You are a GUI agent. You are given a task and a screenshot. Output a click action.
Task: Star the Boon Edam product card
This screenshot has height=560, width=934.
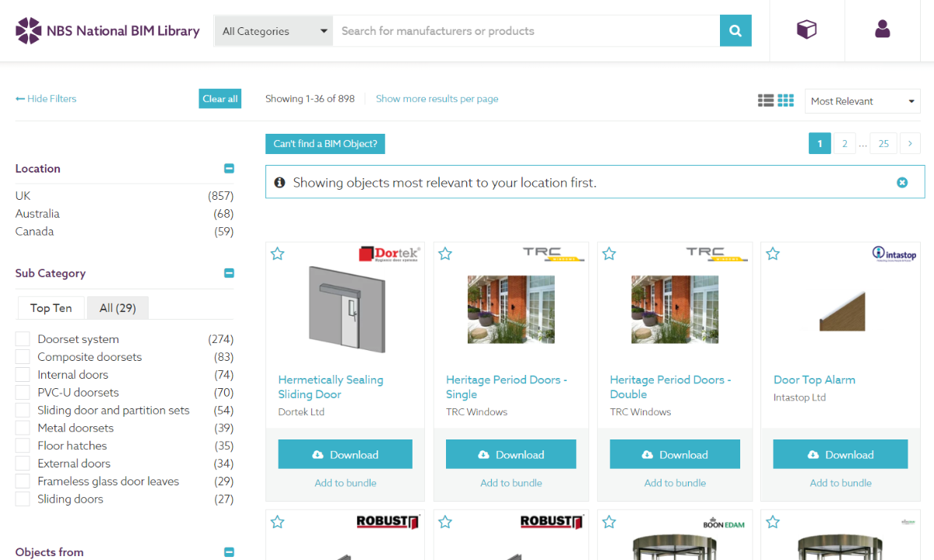(x=609, y=522)
